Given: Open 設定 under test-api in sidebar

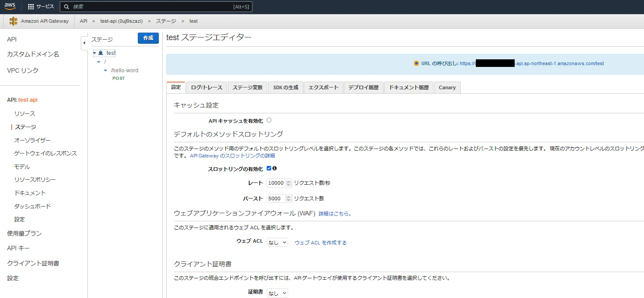Looking at the screenshot, I should tap(19, 219).
